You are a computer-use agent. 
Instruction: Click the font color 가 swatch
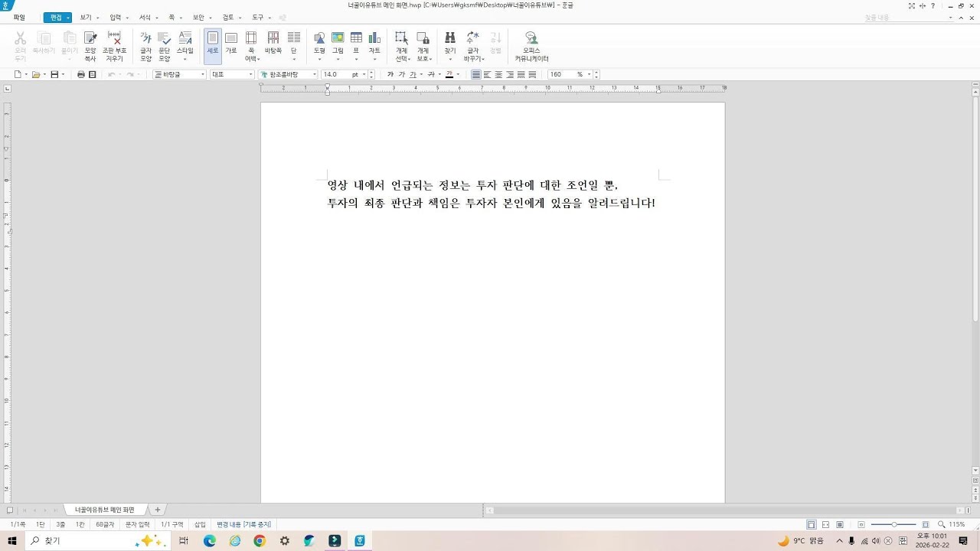point(449,74)
